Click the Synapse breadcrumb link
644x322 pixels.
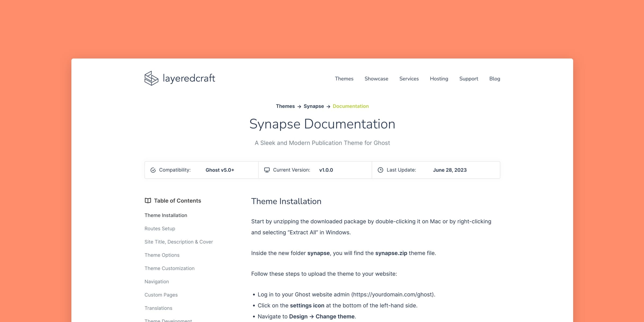(x=313, y=106)
